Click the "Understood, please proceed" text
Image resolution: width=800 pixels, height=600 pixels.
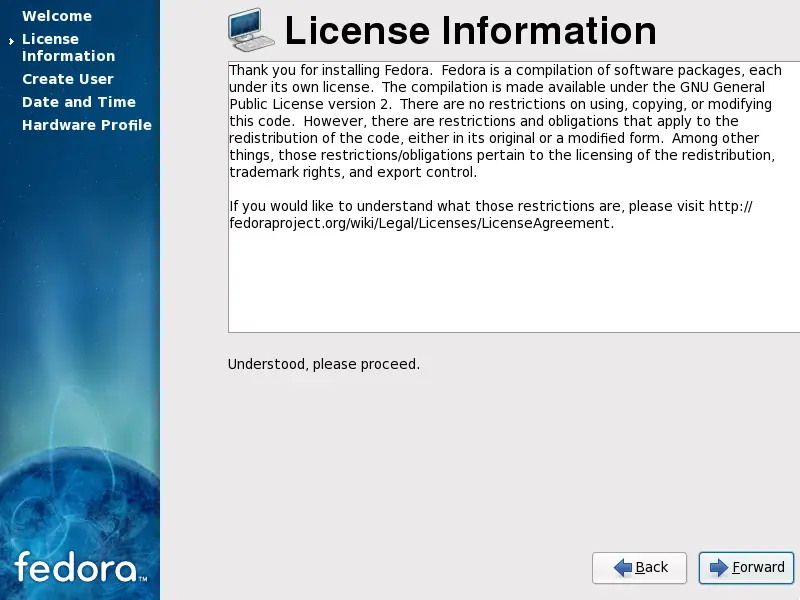tap(324, 364)
